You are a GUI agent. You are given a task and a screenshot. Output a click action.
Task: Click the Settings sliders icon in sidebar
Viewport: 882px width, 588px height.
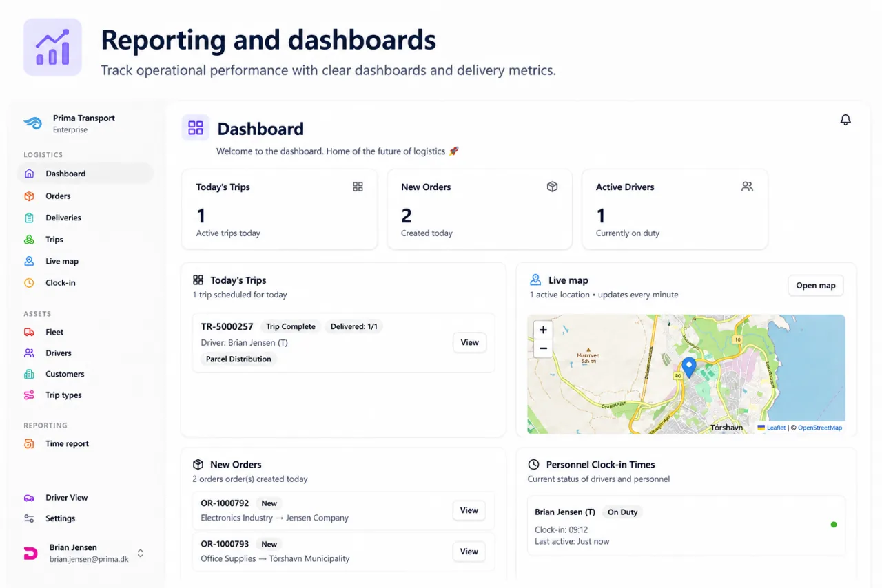click(29, 518)
